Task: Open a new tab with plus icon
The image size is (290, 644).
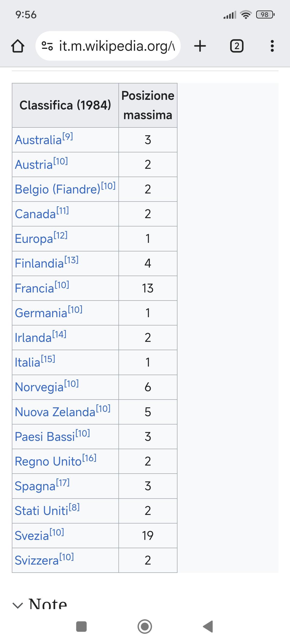Action: 200,46
